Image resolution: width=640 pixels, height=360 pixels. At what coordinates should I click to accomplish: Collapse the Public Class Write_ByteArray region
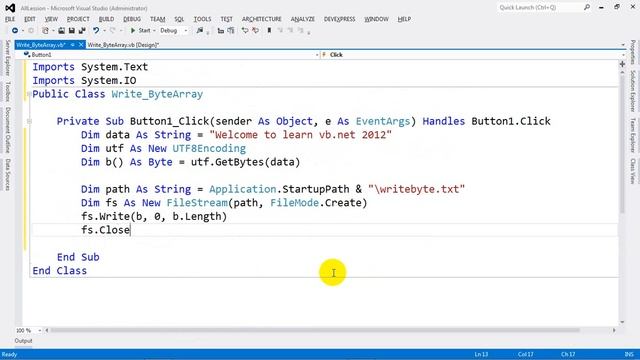pos(29,94)
